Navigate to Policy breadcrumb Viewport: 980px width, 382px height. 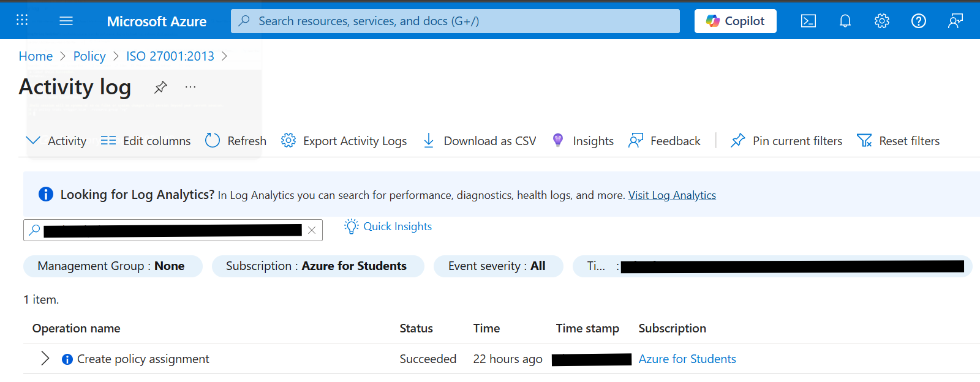pyautogui.click(x=89, y=56)
